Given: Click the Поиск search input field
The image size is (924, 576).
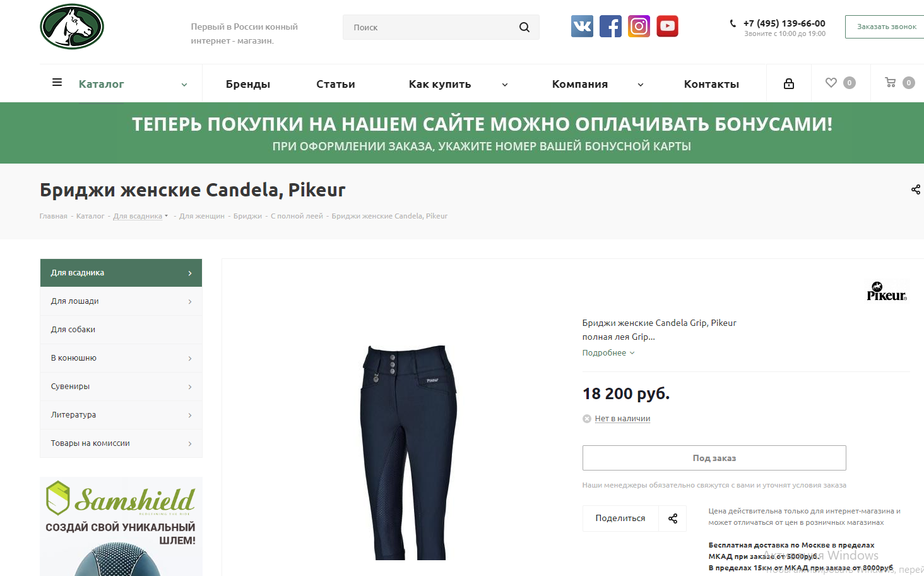Looking at the screenshot, I should pos(432,27).
